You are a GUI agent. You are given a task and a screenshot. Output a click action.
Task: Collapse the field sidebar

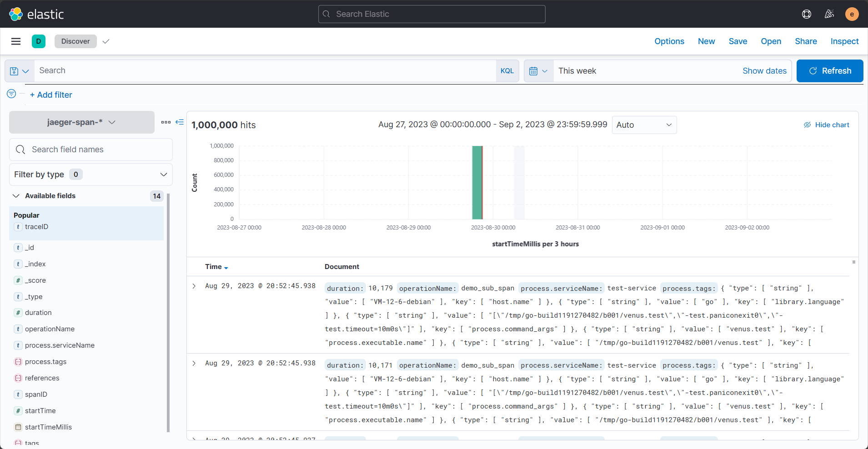pyautogui.click(x=180, y=122)
